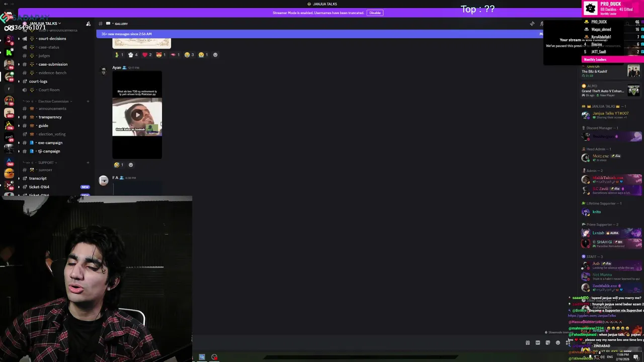Open the gift Nitro icon in message bar

(528, 343)
